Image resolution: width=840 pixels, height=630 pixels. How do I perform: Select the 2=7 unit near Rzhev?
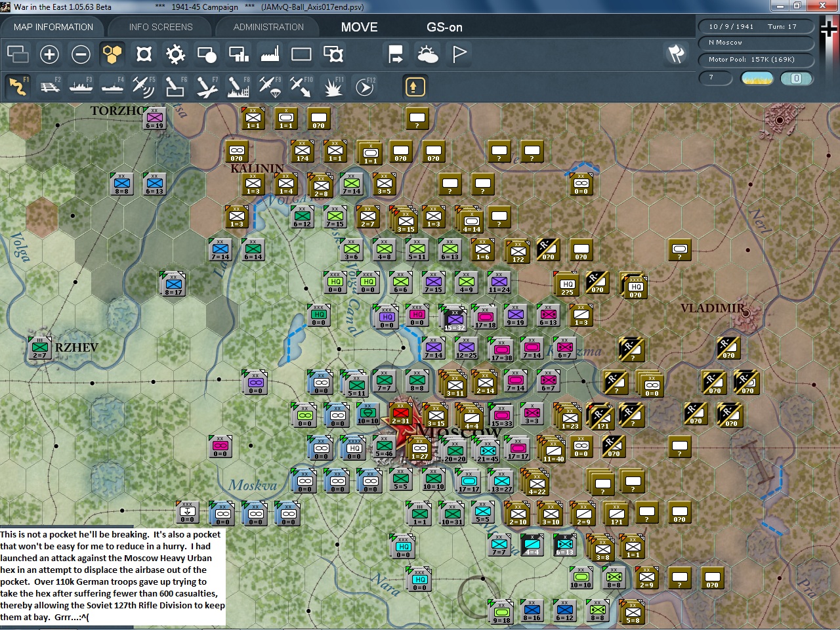pyautogui.click(x=40, y=348)
